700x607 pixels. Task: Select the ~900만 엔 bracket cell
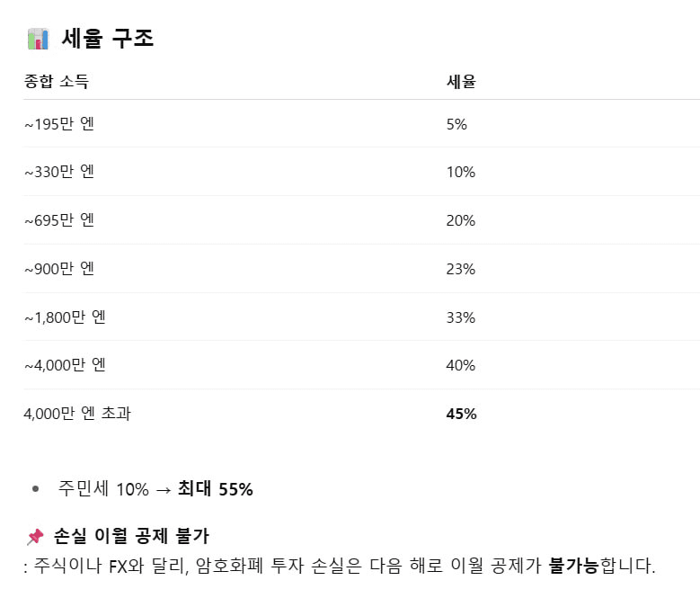click(x=59, y=269)
